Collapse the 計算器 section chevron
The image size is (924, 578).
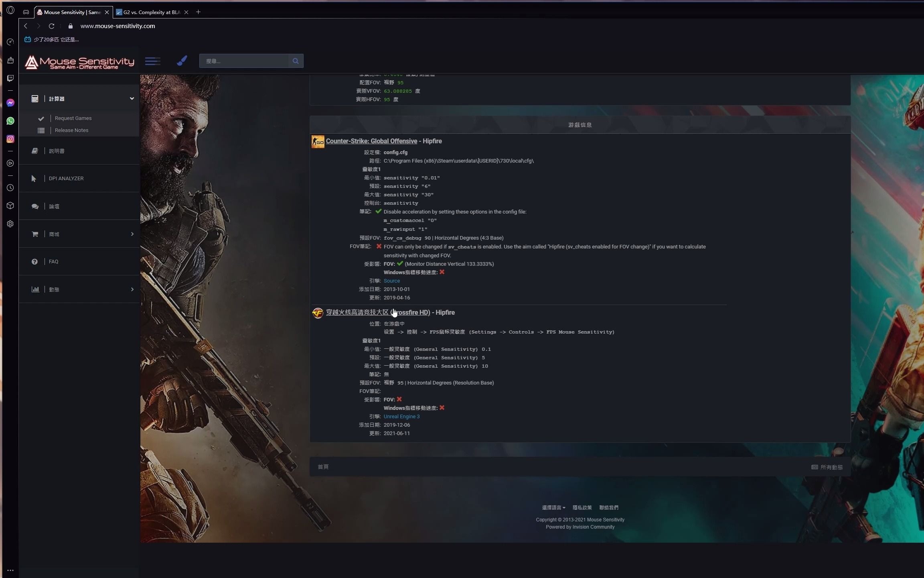[132, 98]
